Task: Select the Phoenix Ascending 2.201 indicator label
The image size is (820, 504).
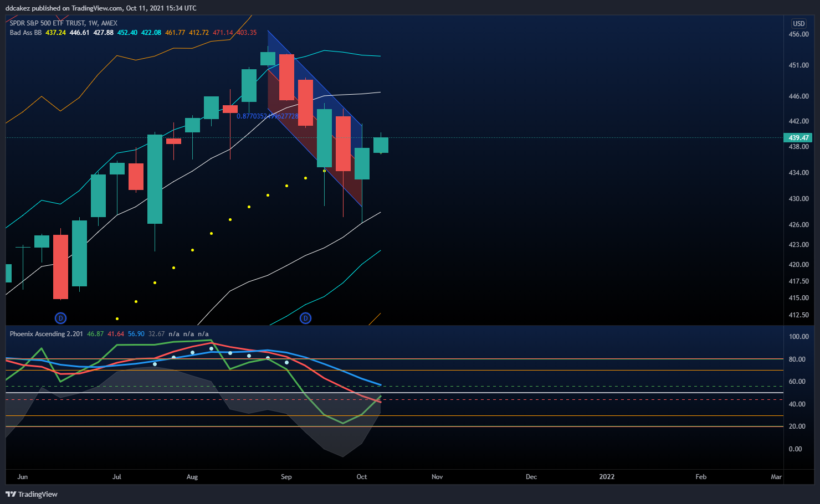Action: (x=46, y=334)
